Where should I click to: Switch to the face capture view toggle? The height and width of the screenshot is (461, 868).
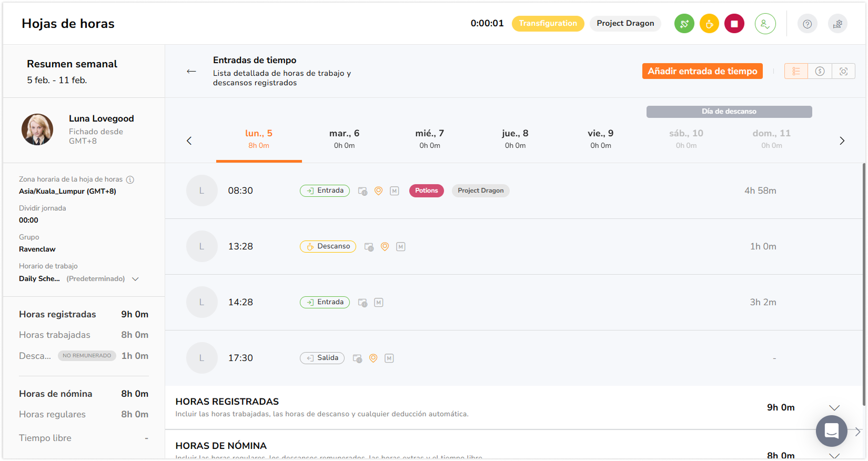click(x=843, y=71)
